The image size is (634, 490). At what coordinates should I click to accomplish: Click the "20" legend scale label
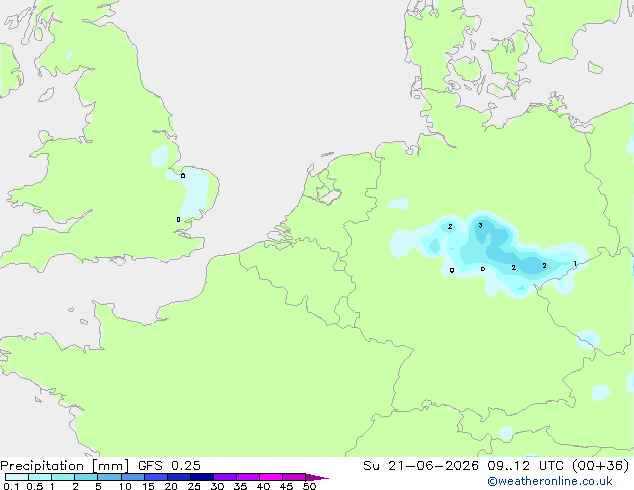point(171,486)
